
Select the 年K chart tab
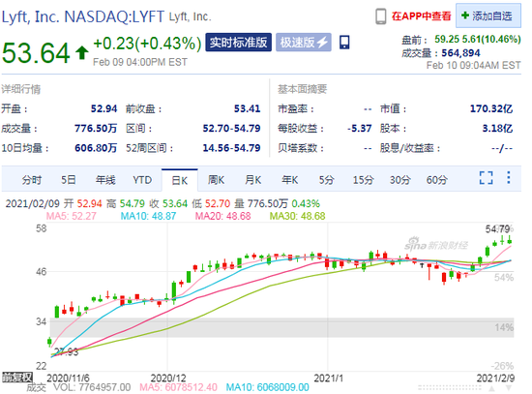pyautogui.click(x=290, y=180)
